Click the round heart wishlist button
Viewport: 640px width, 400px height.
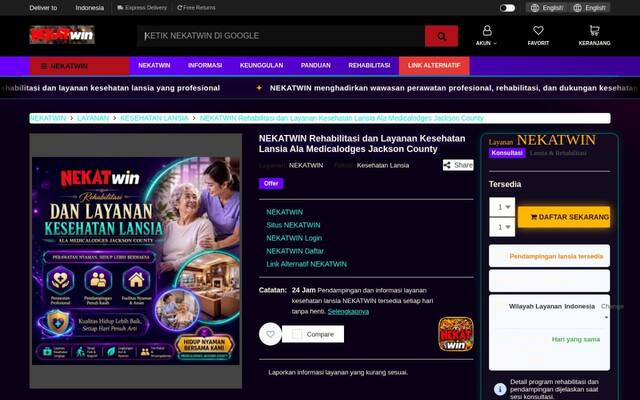(x=270, y=334)
